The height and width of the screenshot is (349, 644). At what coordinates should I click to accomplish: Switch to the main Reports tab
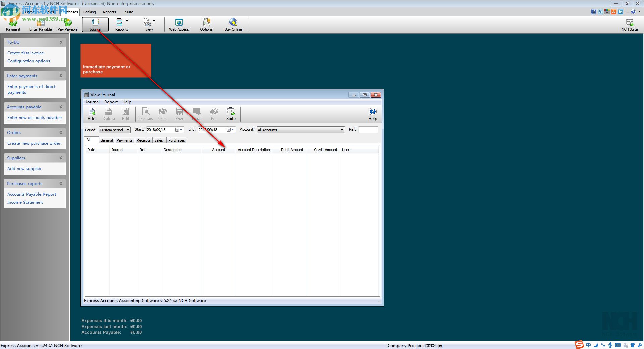[x=109, y=12]
